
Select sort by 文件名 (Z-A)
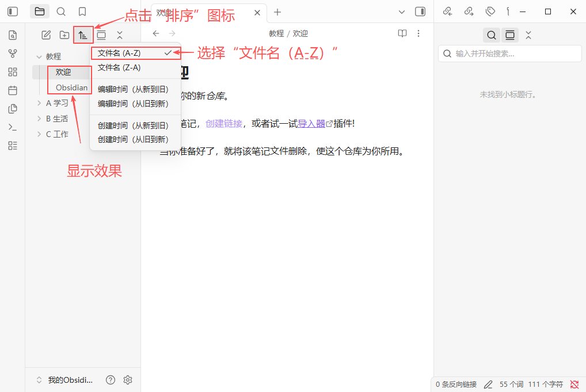click(x=135, y=68)
